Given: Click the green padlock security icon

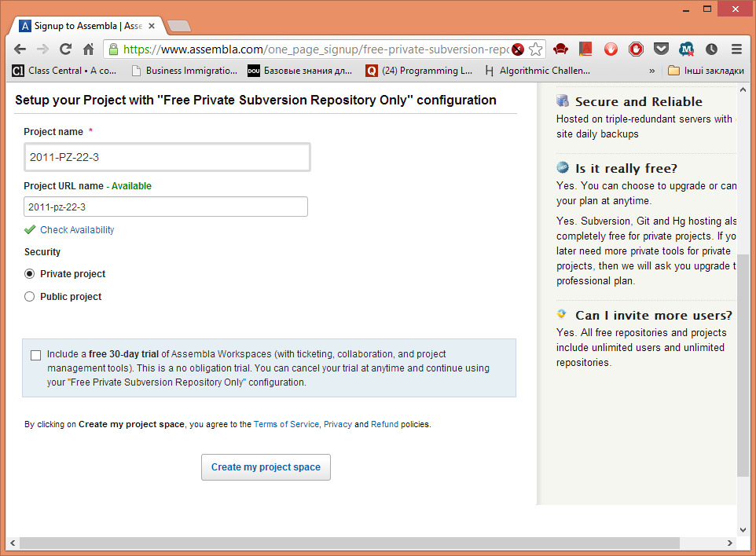Looking at the screenshot, I should (x=113, y=49).
